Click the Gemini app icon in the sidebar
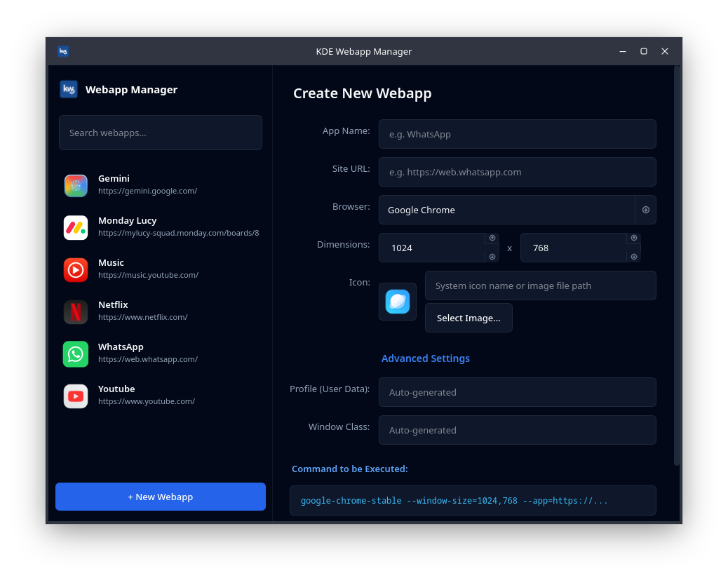The image size is (728, 578). click(76, 185)
